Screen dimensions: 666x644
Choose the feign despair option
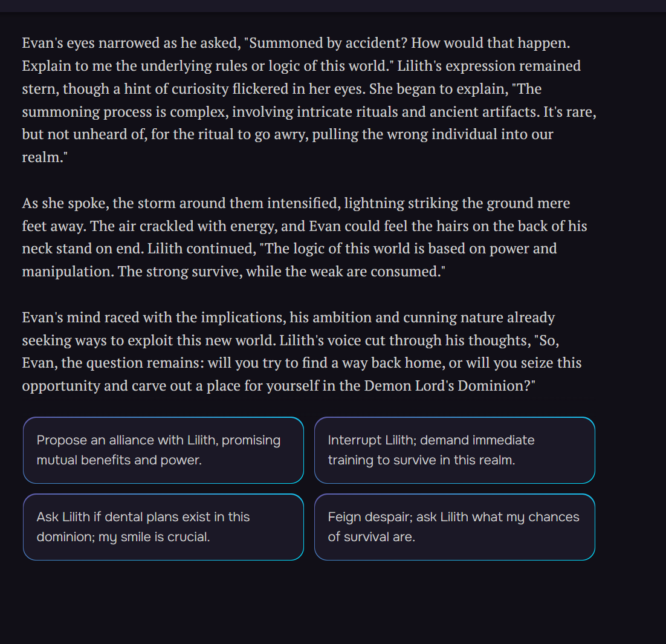[x=454, y=527]
